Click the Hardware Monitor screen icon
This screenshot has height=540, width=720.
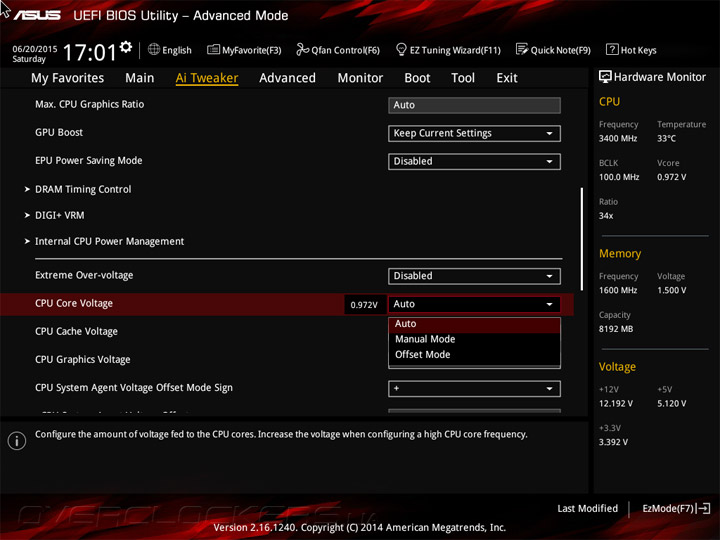(605, 77)
